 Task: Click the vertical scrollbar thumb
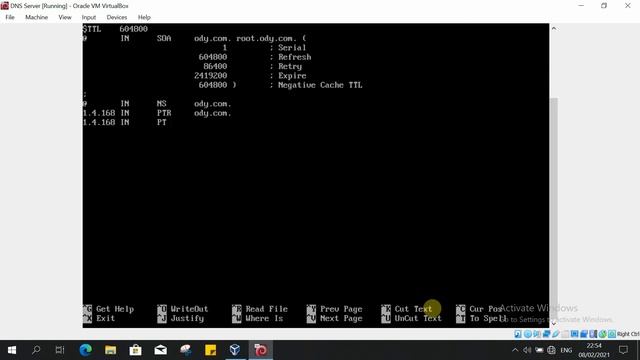[x=554, y=208]
